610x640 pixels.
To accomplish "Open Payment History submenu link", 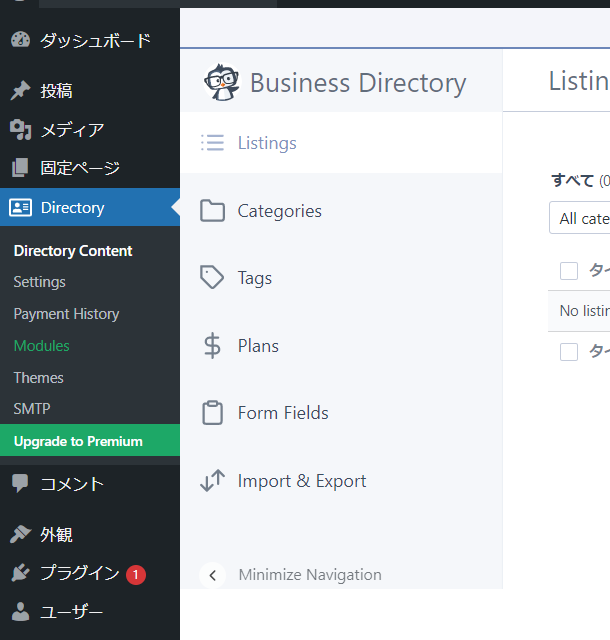I will [66, 314].
